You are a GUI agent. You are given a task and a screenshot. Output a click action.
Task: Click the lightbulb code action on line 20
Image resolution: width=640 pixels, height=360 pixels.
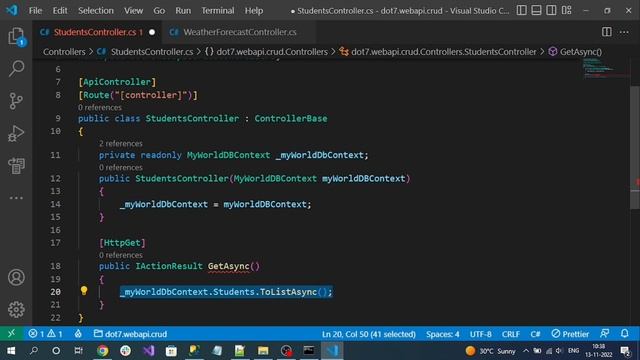[x=84, y=291]
